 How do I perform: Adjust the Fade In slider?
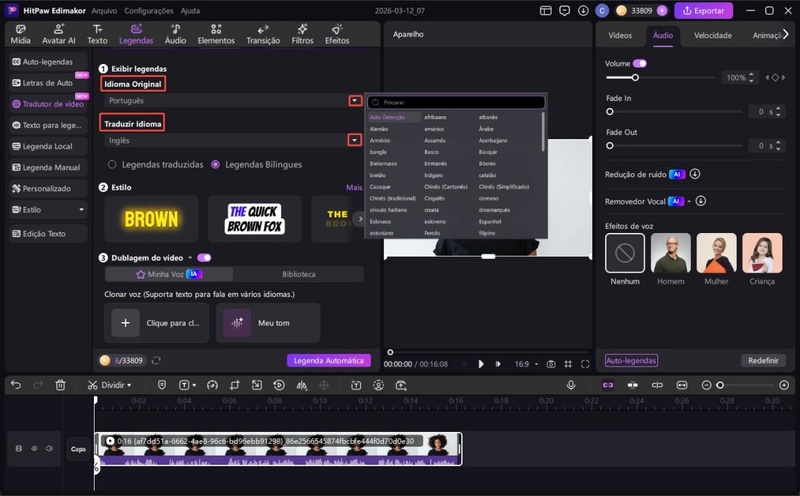coord(610,112)
